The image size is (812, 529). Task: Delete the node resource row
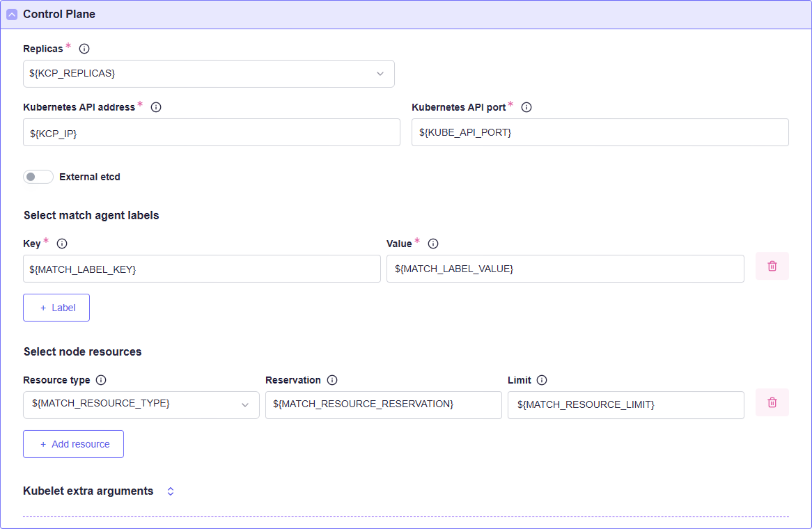tap(772, 402)
